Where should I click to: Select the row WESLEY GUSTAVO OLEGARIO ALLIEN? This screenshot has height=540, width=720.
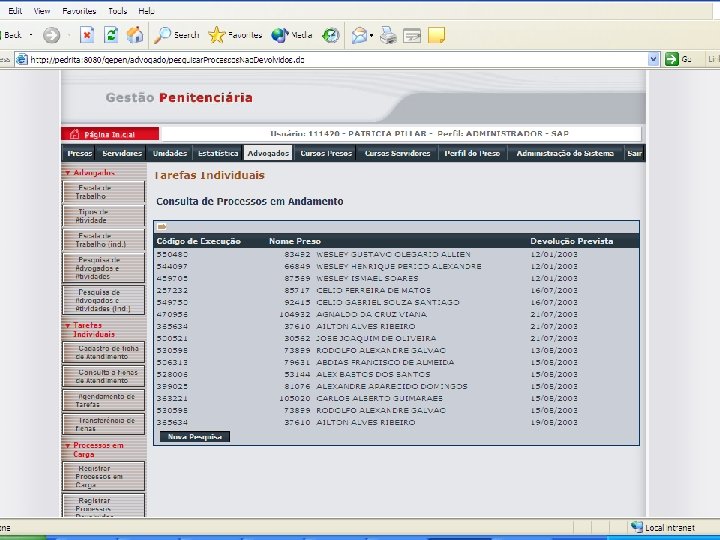(x=396, y=254)
